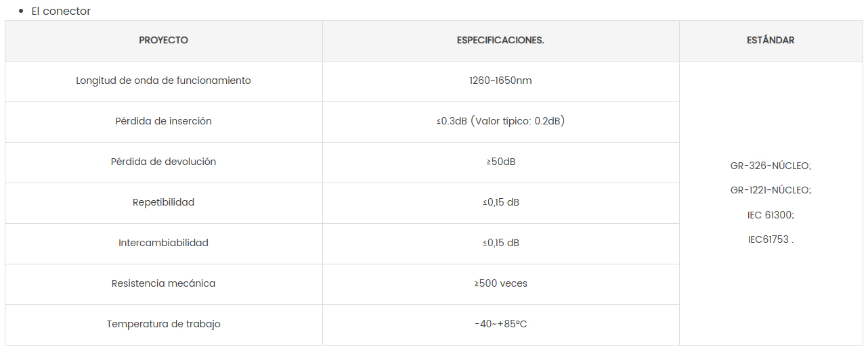Click the ESTÁNDAR column header

[x=771, y=41]
